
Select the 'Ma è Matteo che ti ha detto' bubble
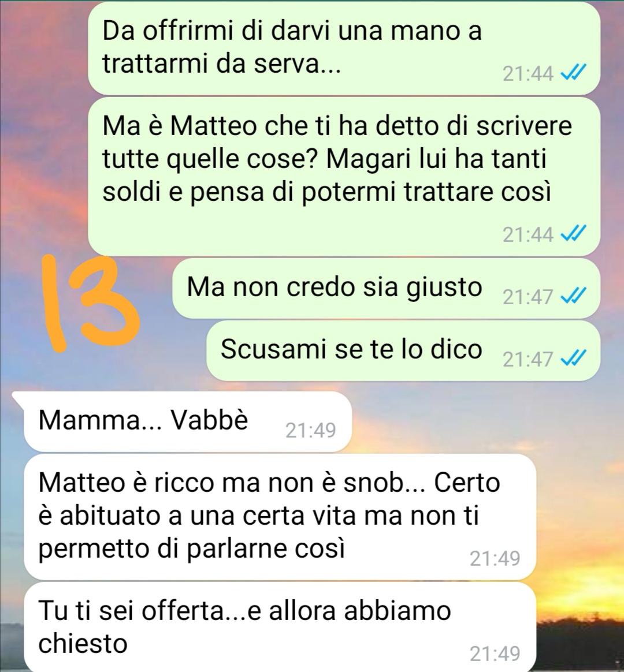coord(344,177)
